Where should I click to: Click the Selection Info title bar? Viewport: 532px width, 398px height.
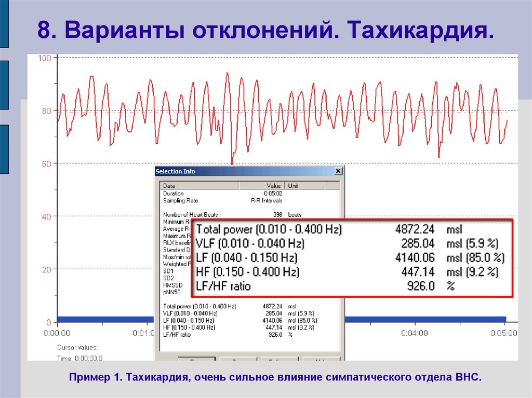tap(208, 171)
